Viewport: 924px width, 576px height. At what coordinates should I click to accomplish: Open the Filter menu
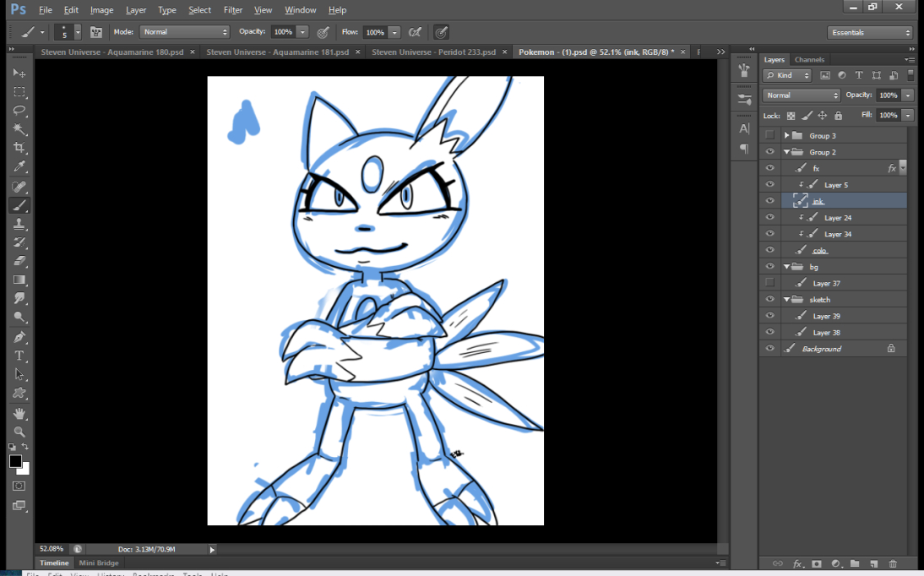(x=233, y=10)
